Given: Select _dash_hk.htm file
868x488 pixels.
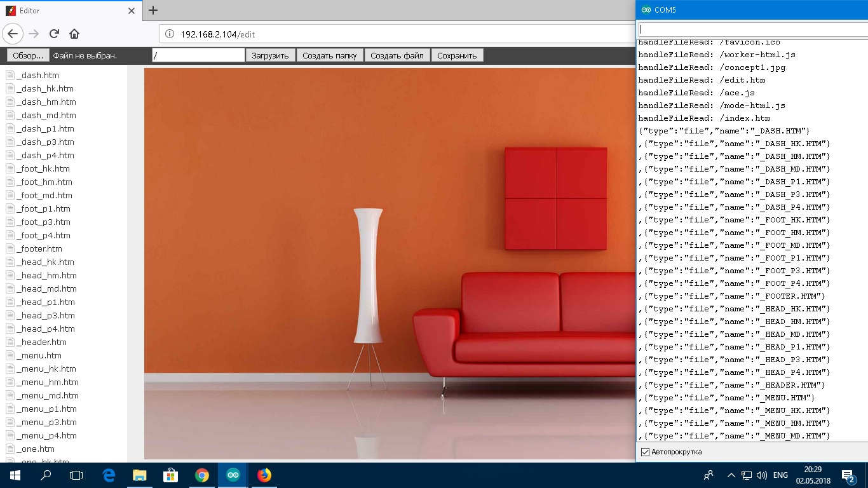Looking at the screenshot, I should click(x=45, y=88).
